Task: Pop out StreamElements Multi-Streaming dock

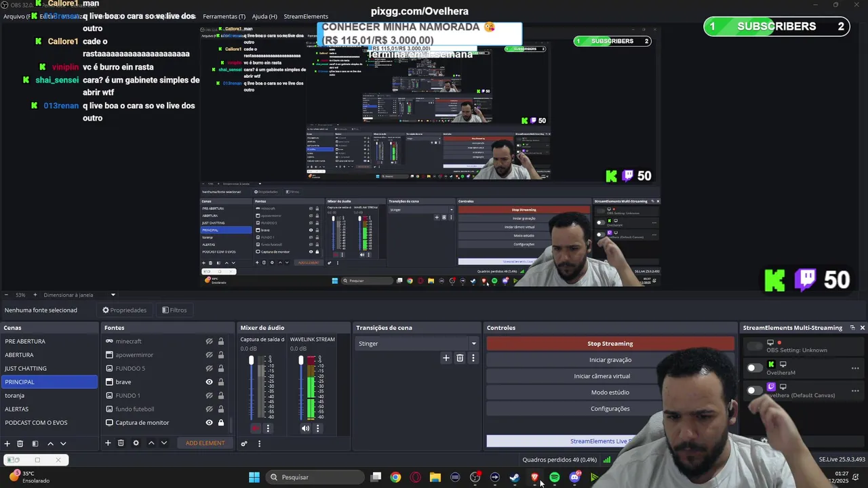Action: pyautogui.click(x=852, y=327)
